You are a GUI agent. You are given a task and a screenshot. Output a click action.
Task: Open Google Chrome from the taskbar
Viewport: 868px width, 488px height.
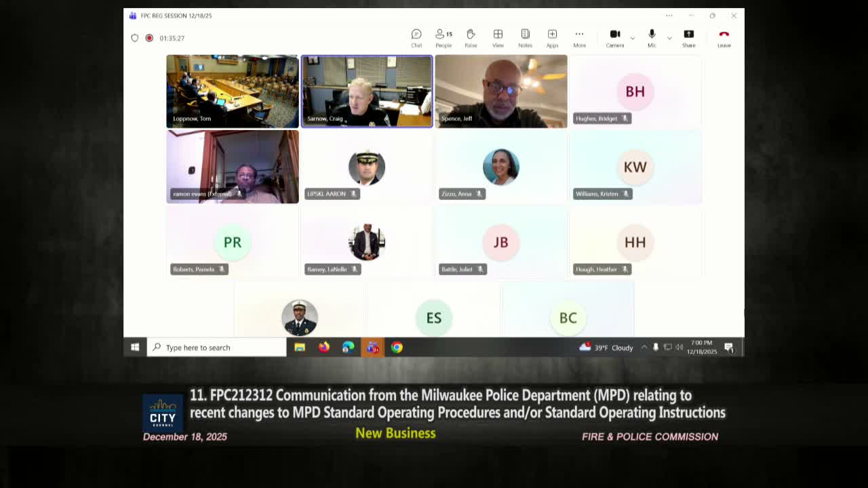point(397,348)
